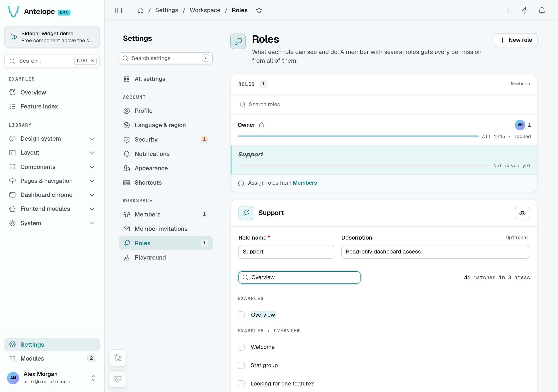Viewport: 558px width, 392px height.
Task: Create a New role
Action: (x=515, y=40)
